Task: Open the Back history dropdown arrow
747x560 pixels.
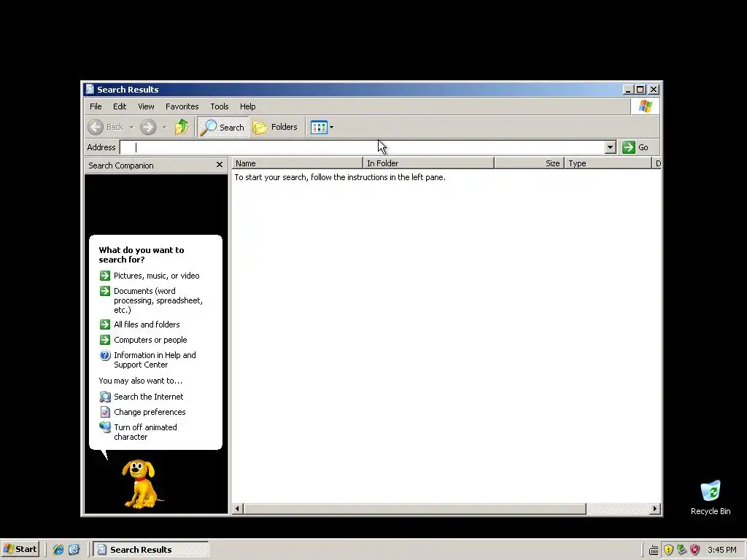Action: pos(131,127)
